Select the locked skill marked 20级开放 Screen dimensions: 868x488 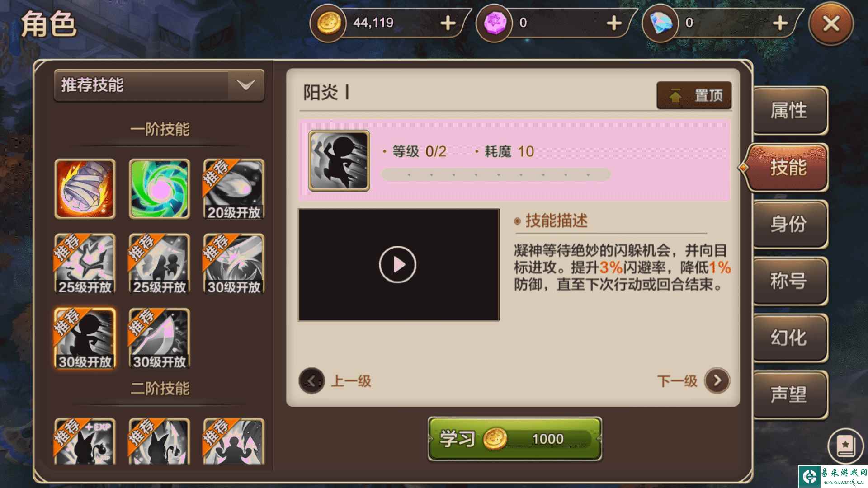tap(234, 189)
